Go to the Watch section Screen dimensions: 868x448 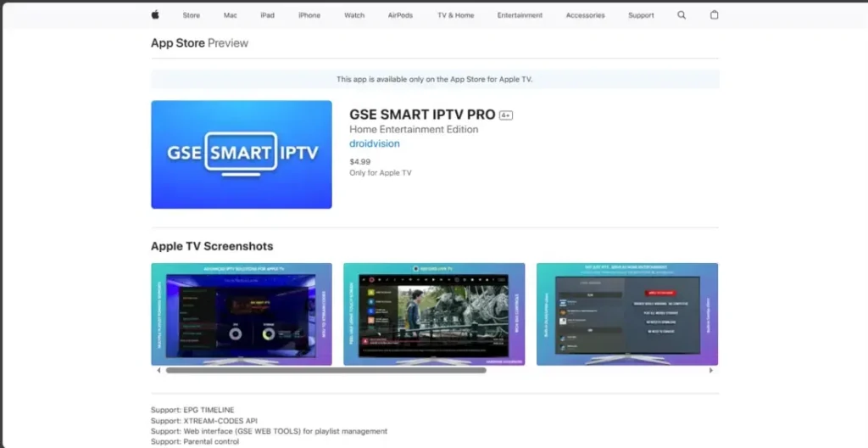point(354,15)
